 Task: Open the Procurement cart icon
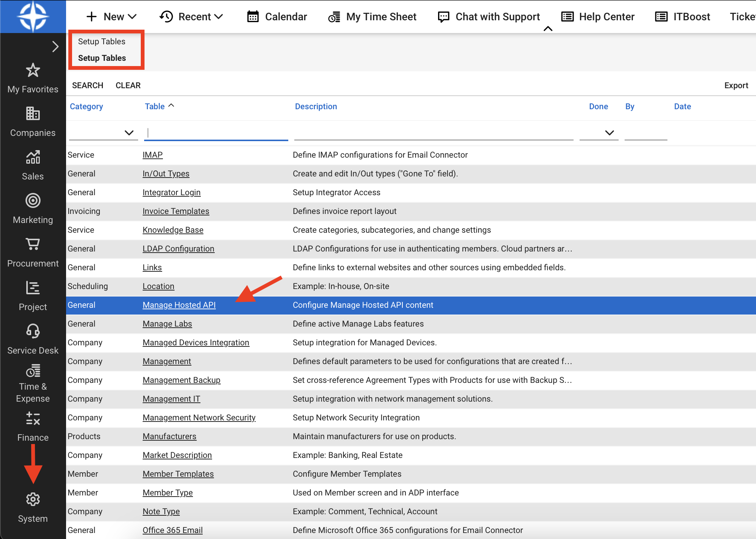tap(33, 244)
